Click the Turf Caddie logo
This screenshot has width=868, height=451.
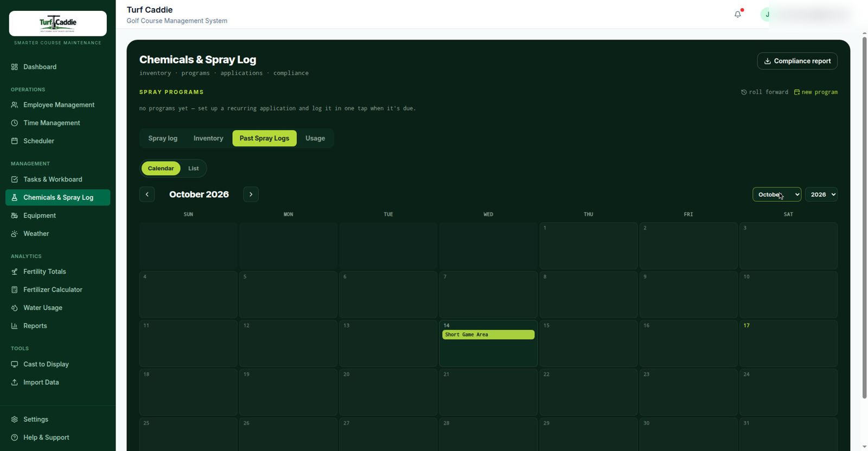point(58,23)
